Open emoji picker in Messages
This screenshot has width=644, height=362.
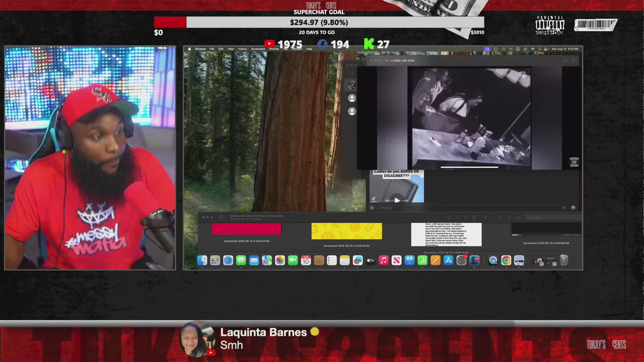click(x=573, y=208)
